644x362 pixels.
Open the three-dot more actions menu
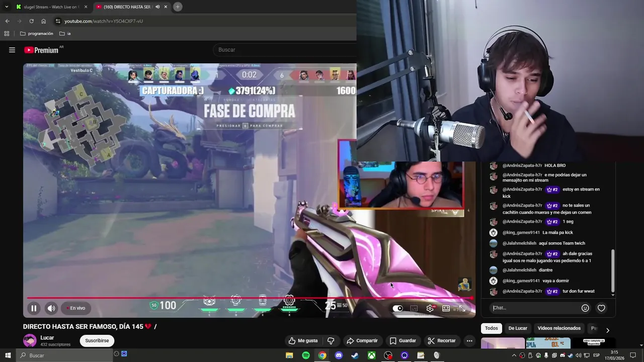click(469, 340)
